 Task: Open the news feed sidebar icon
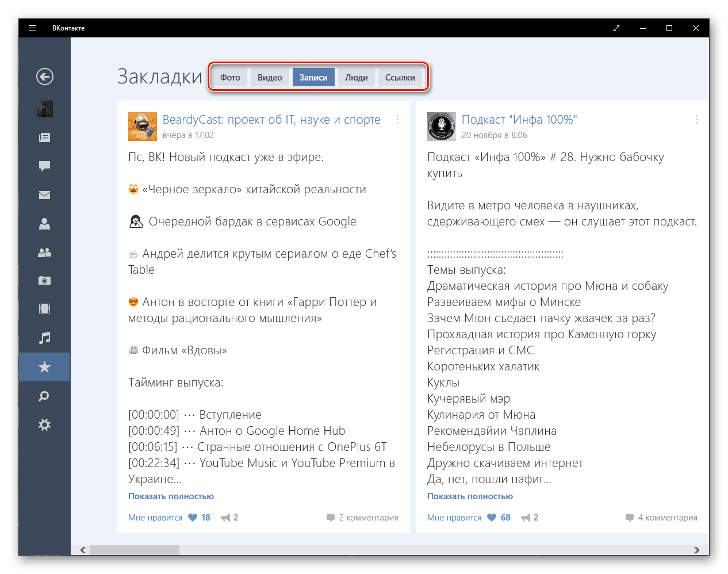coord(44,137)
